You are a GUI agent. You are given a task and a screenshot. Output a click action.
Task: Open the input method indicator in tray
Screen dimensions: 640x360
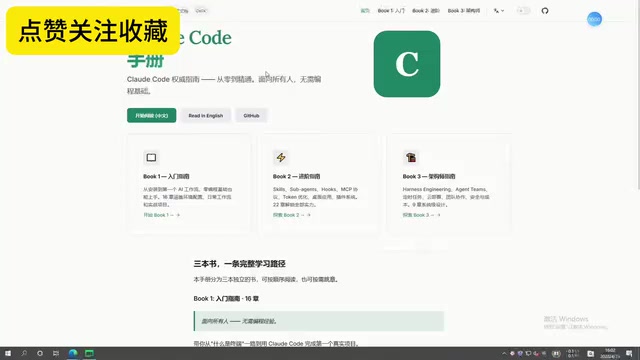556,353
